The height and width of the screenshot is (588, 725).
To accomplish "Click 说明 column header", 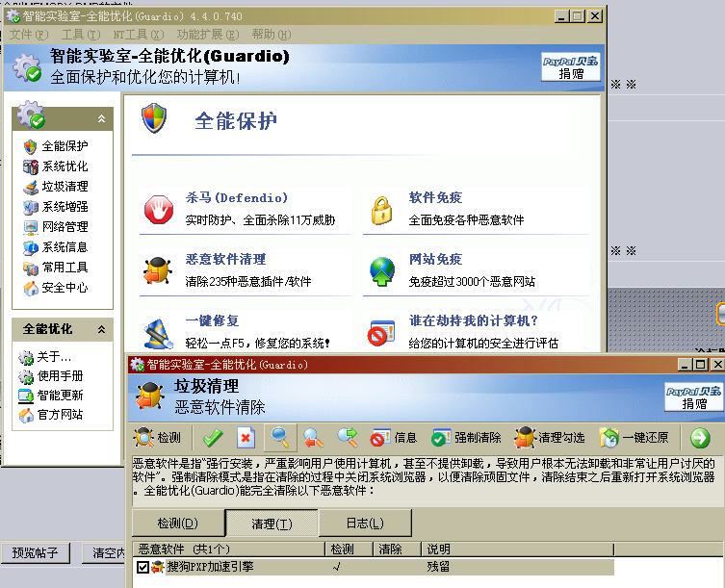I will tap(518, 550).
